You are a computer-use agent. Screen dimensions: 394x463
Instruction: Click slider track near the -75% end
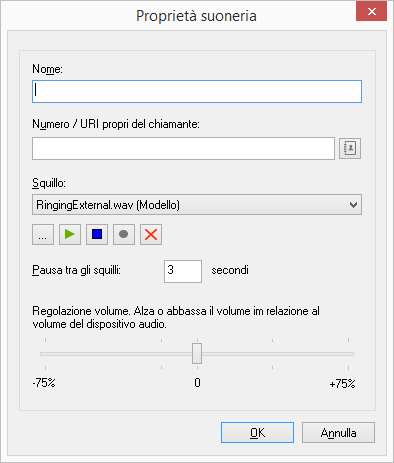pos(48,354)
